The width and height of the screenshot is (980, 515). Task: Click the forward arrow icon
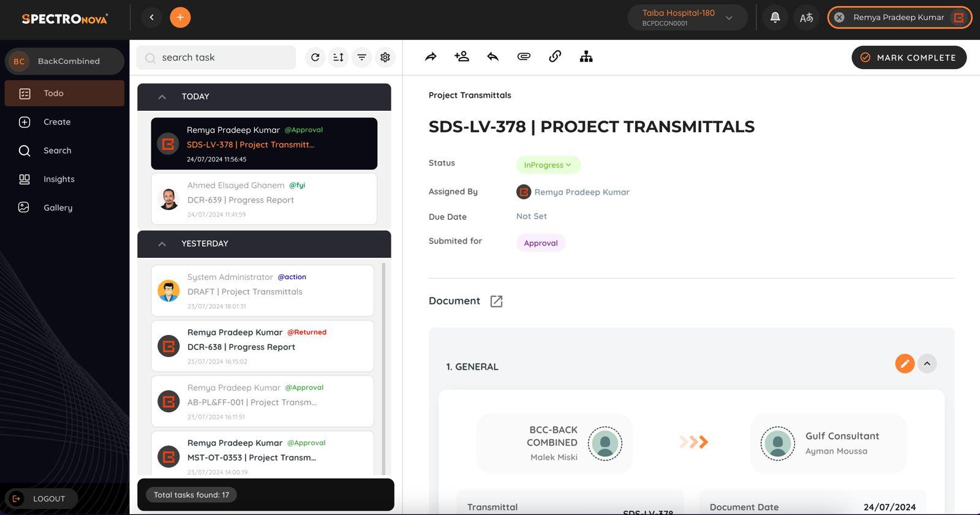coord(431,57)
